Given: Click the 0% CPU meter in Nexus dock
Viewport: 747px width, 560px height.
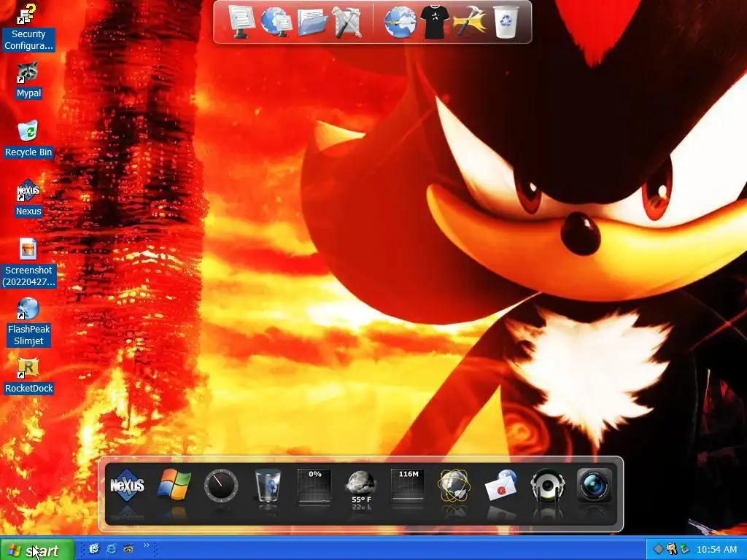Looking at the screenshot, I should [314, 486].
